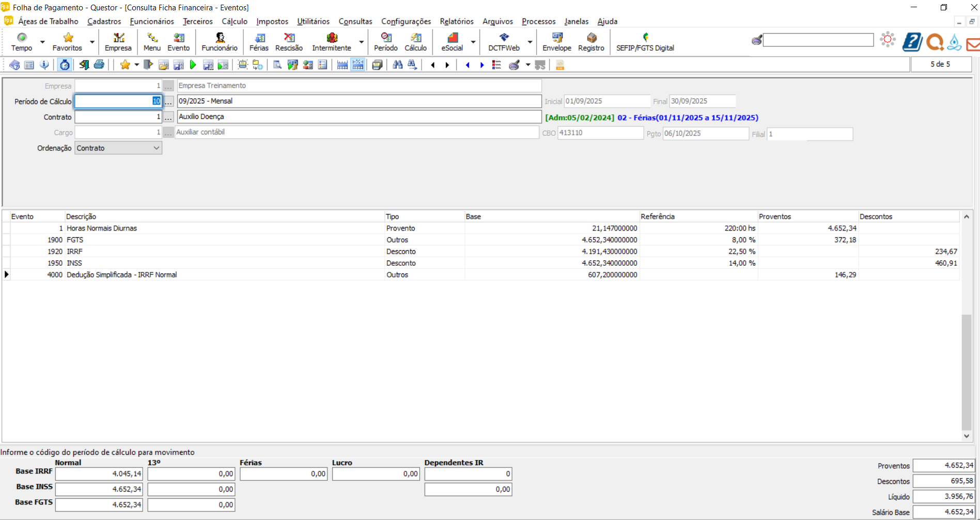Click the eSocial toolbar icon
980x520 pixels.
pos(452,41)
